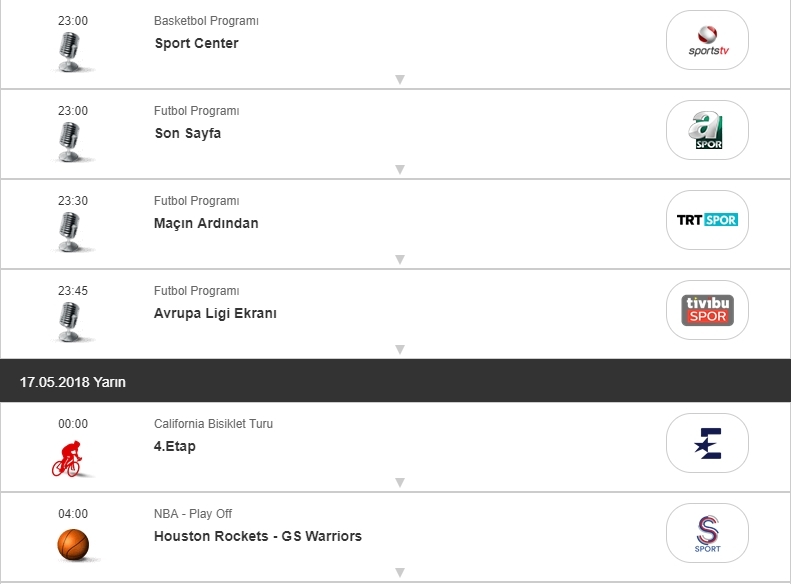Expand the Sport Center program details

[x=399, y=79]
